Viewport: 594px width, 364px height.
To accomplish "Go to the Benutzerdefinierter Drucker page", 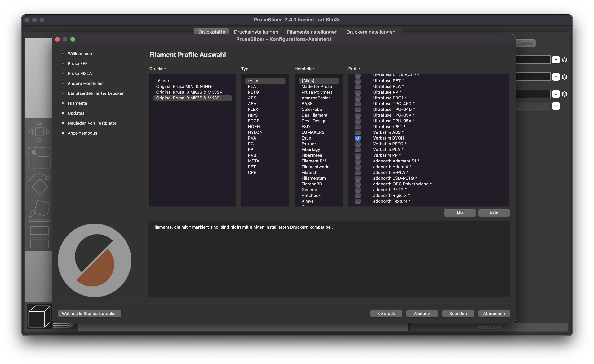I will [95, 93].
